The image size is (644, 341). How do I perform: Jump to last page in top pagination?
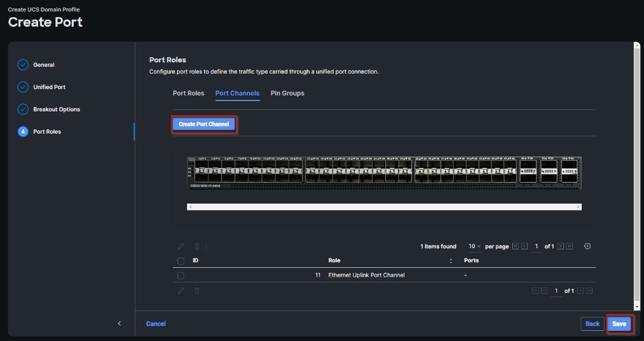tap(570, 246)
